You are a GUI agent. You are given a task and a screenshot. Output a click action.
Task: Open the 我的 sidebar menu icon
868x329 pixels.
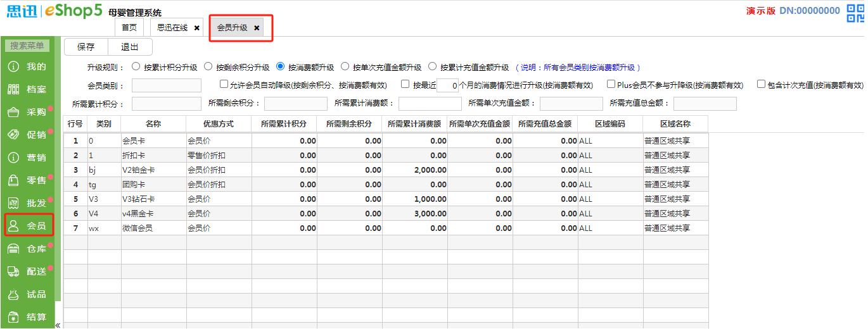click(x=13, y=67)
